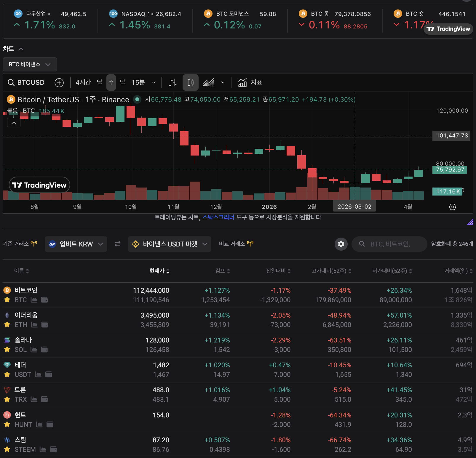The height and width of the screenshot is (458, 476).
Task: Open the chart icon in the STEEM row
Action: pos(43,449)
